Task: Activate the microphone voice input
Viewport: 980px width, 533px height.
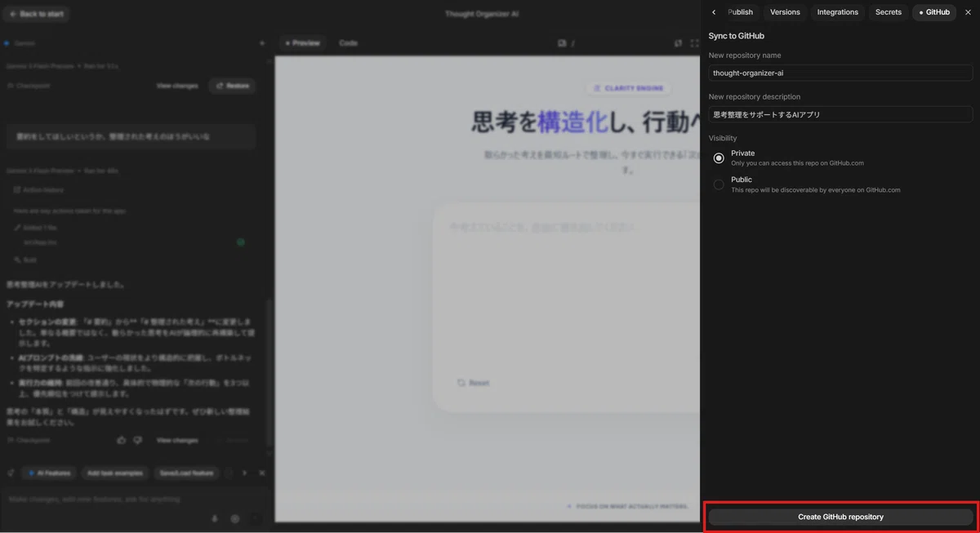Action: [x=215, y=518]
